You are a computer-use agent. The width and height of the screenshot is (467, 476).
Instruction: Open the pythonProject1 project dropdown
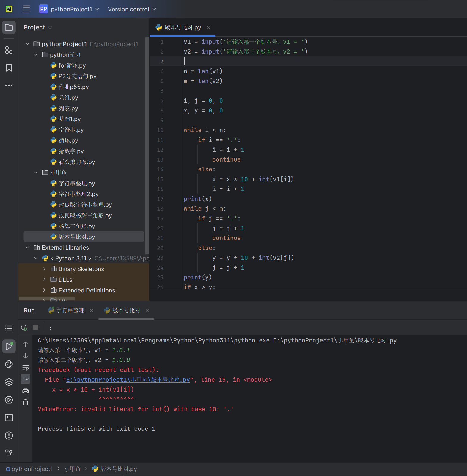click(x=69, y=9)
